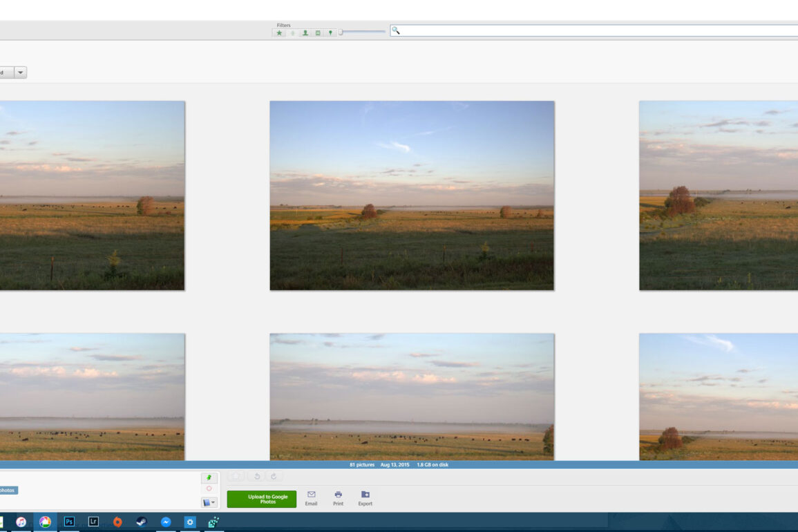
Task: Rotate the photo counterclockwise
Action: click(258, 476)
